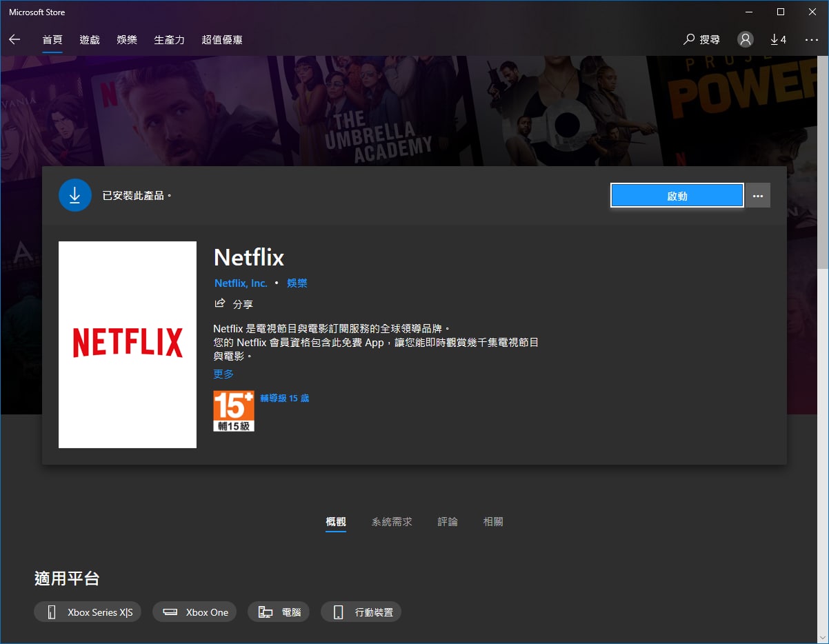Click the back arrow in the top bar
This screenshot has height=644, width=829.
pos(14,40)
